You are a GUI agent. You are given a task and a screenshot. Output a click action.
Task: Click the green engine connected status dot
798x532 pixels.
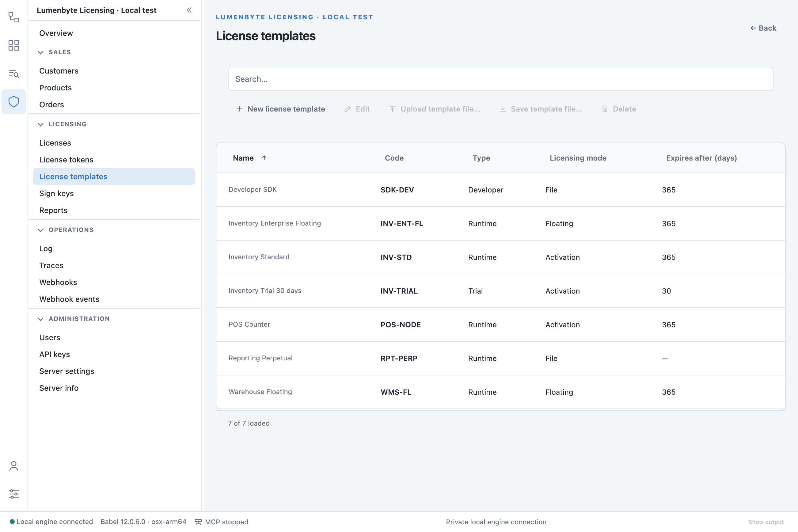(12, 522)
